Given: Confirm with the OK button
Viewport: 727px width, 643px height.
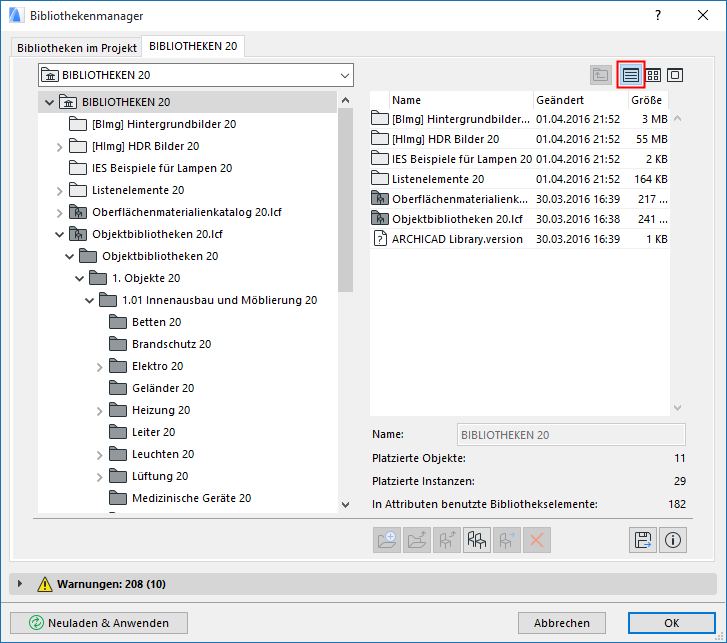Looking at the screenshot, I should pos(671,623).
